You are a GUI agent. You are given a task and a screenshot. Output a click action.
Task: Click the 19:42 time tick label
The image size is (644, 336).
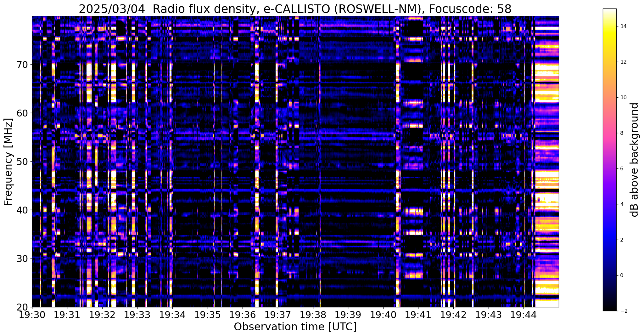453,315
